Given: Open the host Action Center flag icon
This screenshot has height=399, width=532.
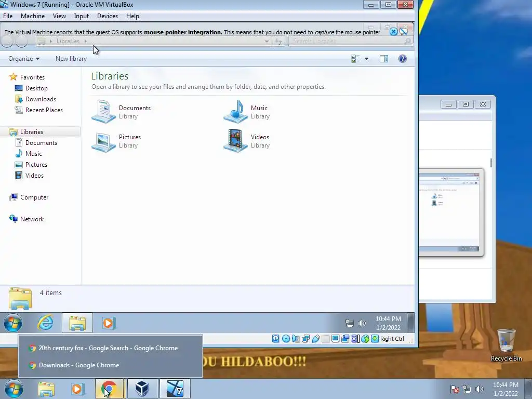Looking at the screenshot, I should point(455,389).
